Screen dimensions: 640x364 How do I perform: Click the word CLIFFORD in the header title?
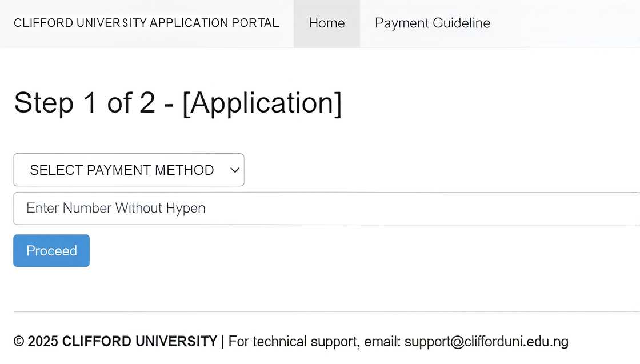coord(35,23)
